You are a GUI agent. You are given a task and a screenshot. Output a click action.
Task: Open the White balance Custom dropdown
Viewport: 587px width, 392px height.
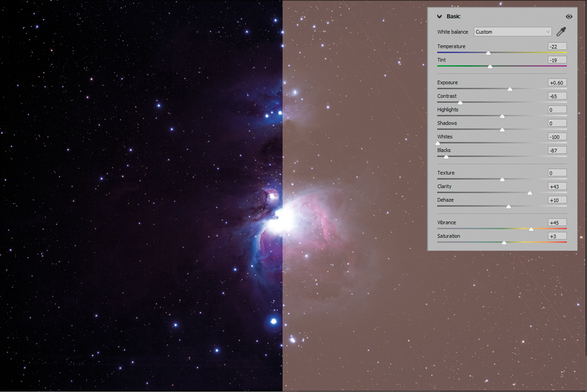click(x=512, y=32)
